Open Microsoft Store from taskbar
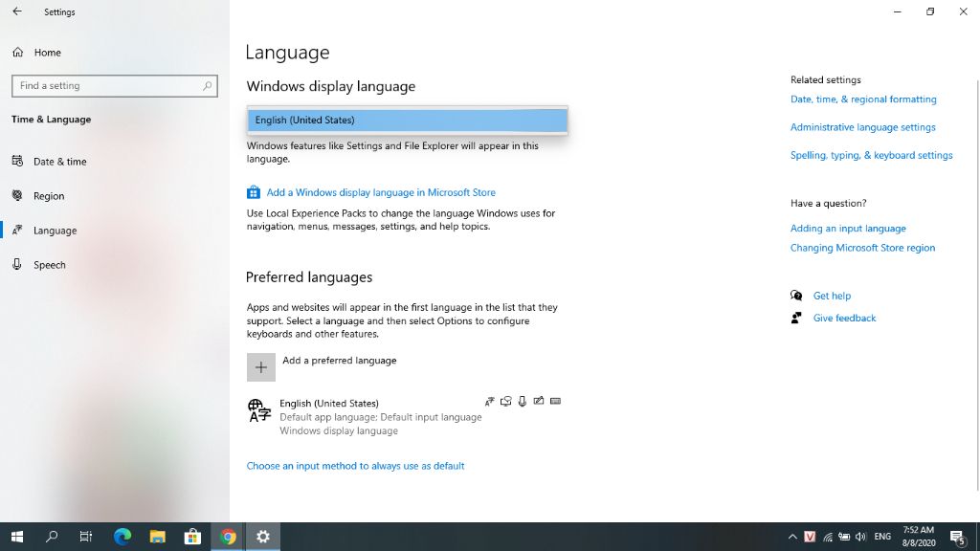980x551 pixels. pyautogui.click(x=192, y=537)
